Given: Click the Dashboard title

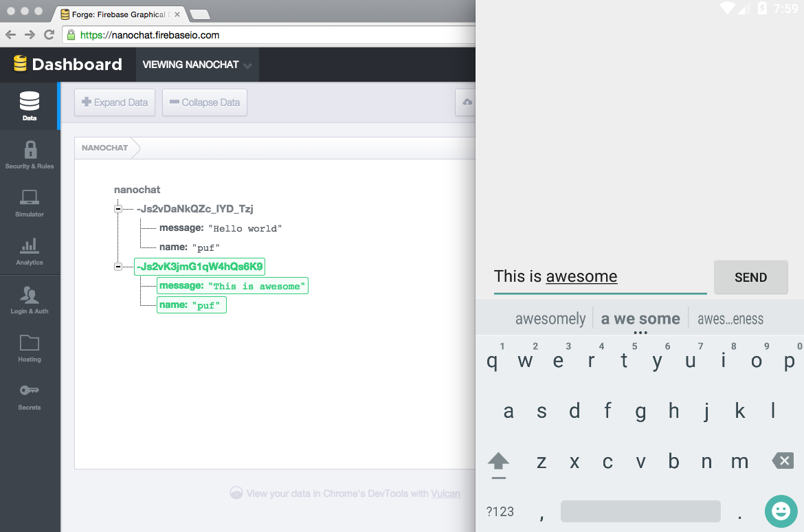Looking at the screenshot, I should click(77, 64).
